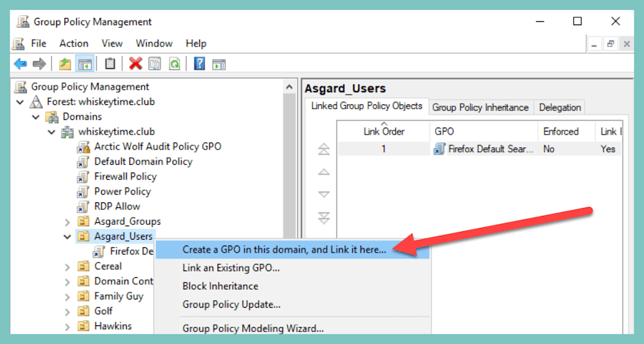This screenshot has height=344, width=644.
Task: Click the Arctic Wolf Audit Policy GPO icon
Action: coord(83,147)
